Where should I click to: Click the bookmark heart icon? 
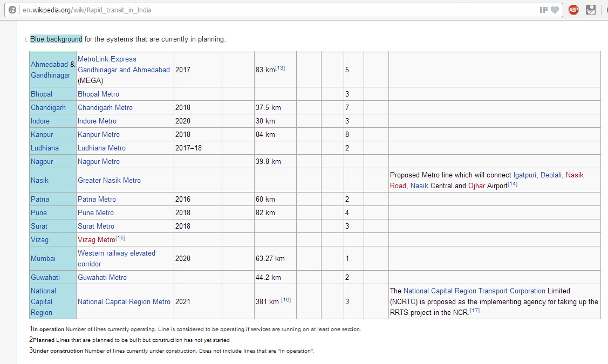[x=555, y=10]
